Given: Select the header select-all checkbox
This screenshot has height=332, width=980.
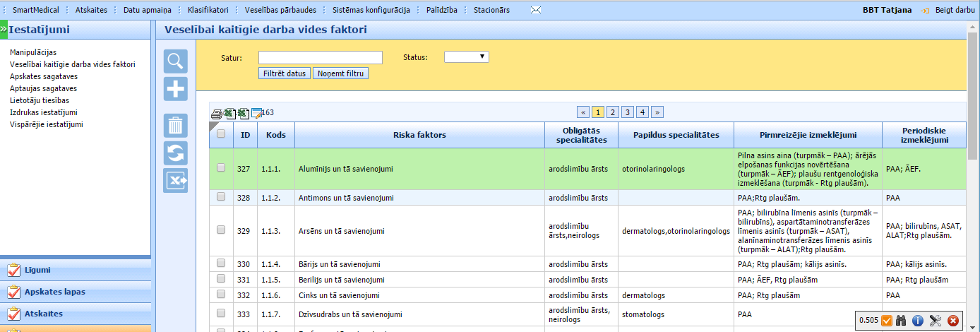Looking at the screenshot, I should click(x=221, y=134).
